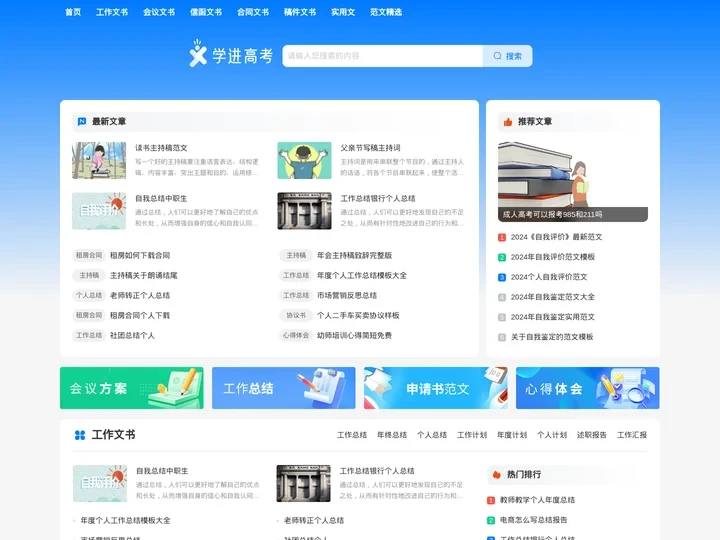Click the search input field

382,56
